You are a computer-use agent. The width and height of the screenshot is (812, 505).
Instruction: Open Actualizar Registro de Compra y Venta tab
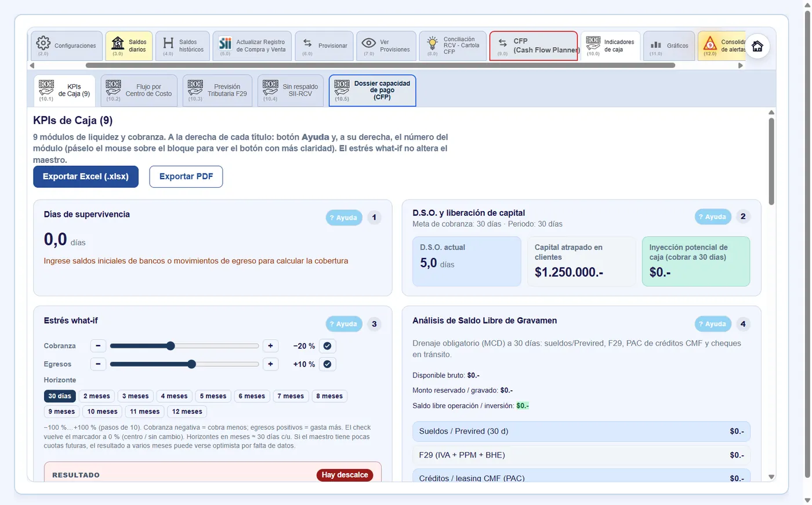point(253,46)
